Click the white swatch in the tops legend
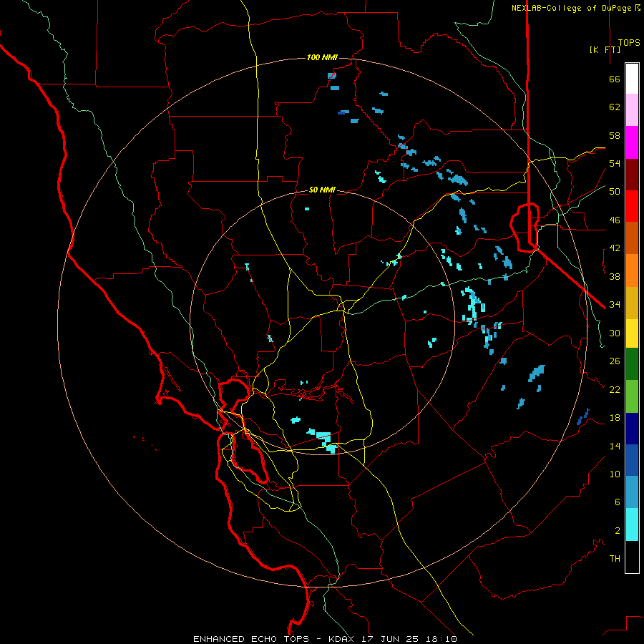Image resolution: width=644 pixels, height=644 pixels. point(632,79)
